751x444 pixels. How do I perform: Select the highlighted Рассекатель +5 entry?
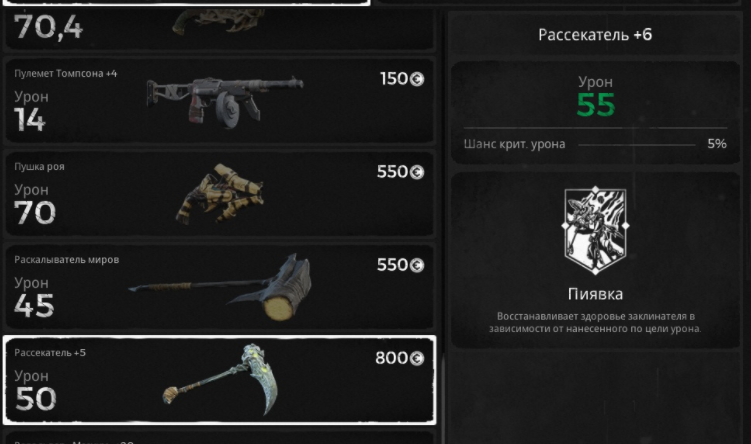point(219,380)
